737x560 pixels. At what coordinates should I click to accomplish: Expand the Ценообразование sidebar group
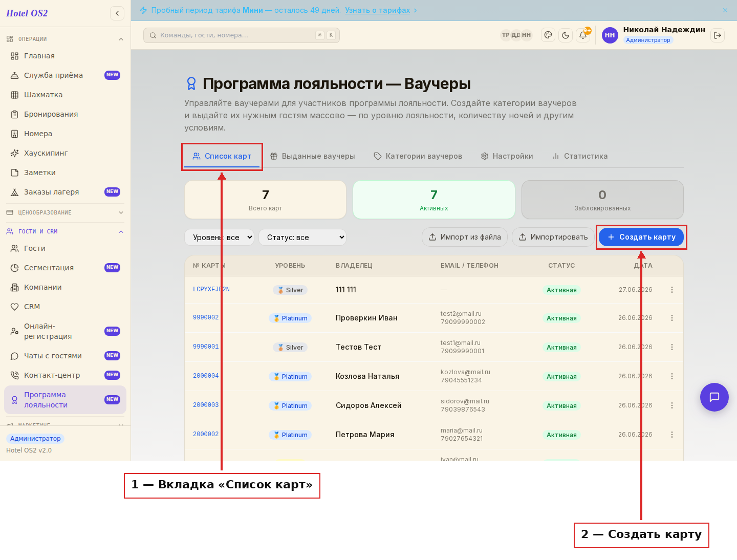(x=65, y=212)
